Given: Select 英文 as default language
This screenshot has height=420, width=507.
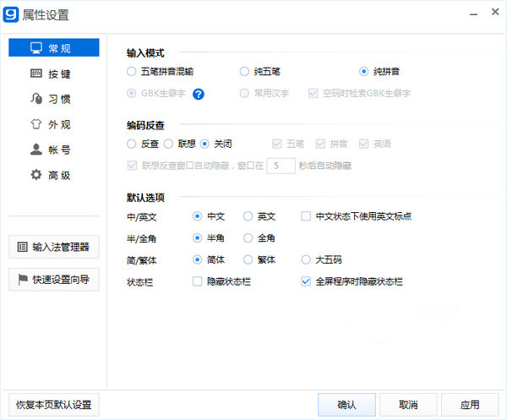Looking at the screenshot, I should point(248,216).
